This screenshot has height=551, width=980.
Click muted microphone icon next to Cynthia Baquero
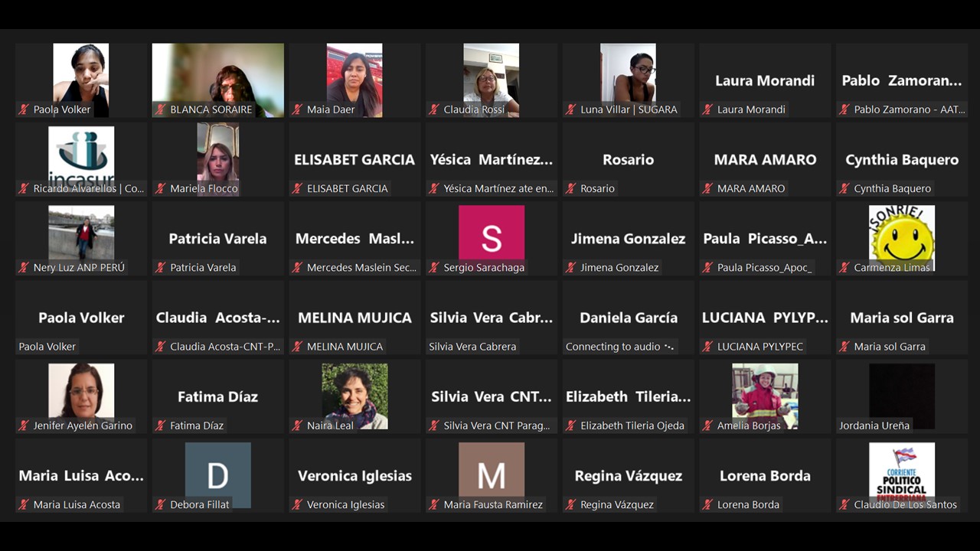(844, 188)
